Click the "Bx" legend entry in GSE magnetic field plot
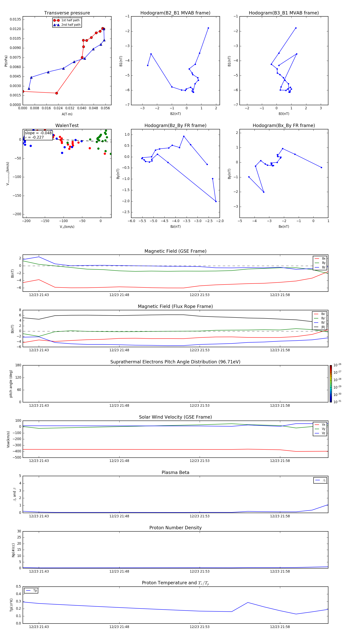 (320, 259)
